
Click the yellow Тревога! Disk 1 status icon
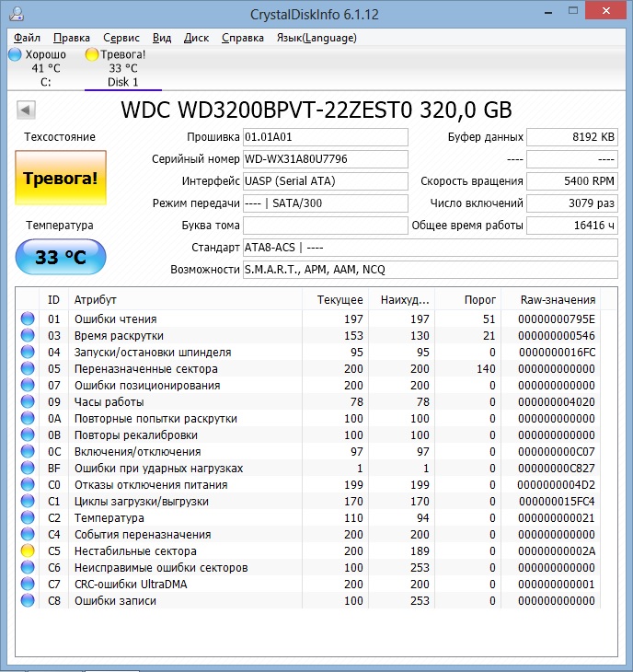pos(92,54)
